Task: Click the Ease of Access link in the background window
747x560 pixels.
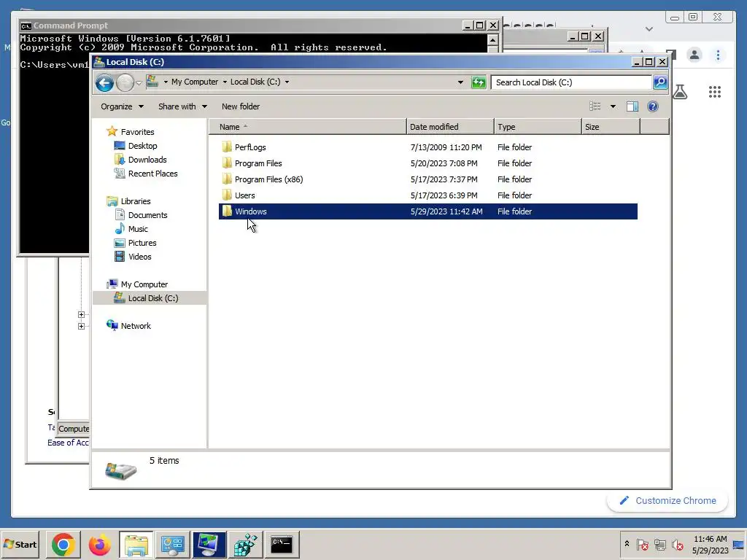Action: (x=68, y=443)
